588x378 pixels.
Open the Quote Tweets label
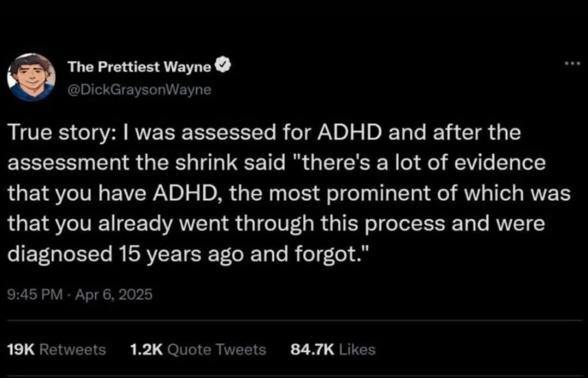coord(217,349)
